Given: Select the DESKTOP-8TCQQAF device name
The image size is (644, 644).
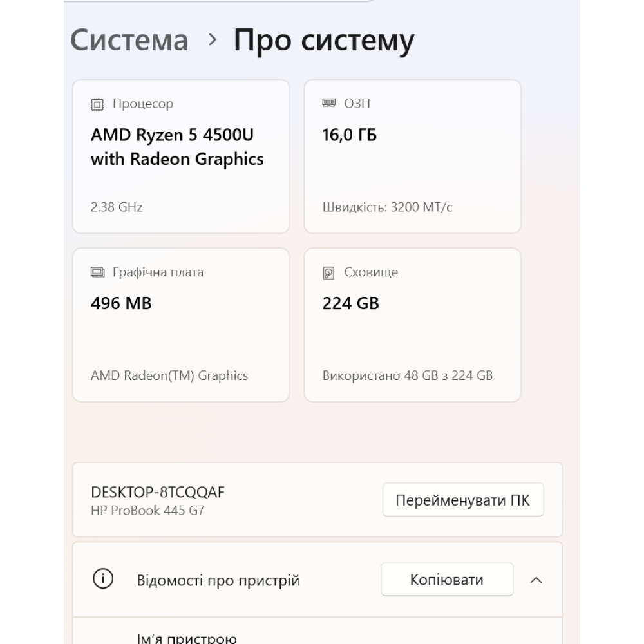Looking at the screenshot, I should pos(158,492).
